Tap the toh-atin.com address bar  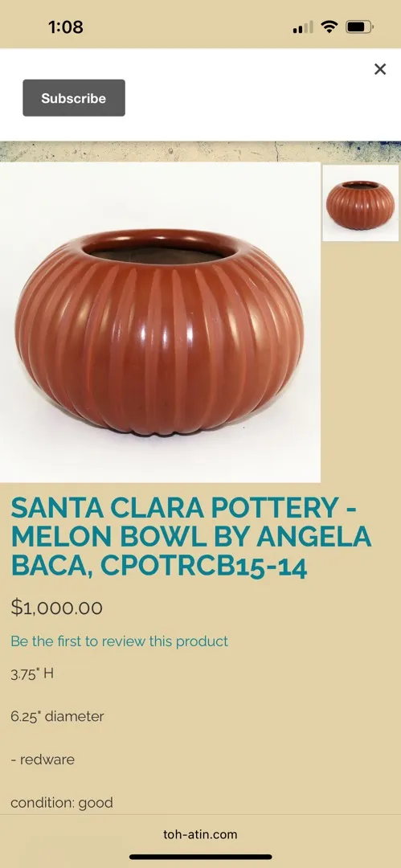point(201,834)
